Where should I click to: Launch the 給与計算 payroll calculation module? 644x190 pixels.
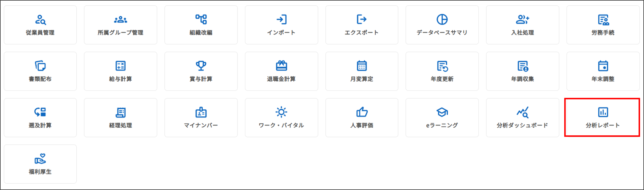121,71
